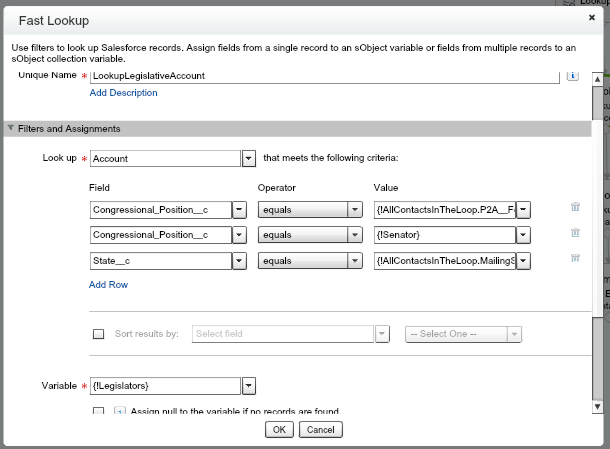Screen dimensions: 610x449
Task: Click the Add Description link
Action: click(x=123, y=93)
